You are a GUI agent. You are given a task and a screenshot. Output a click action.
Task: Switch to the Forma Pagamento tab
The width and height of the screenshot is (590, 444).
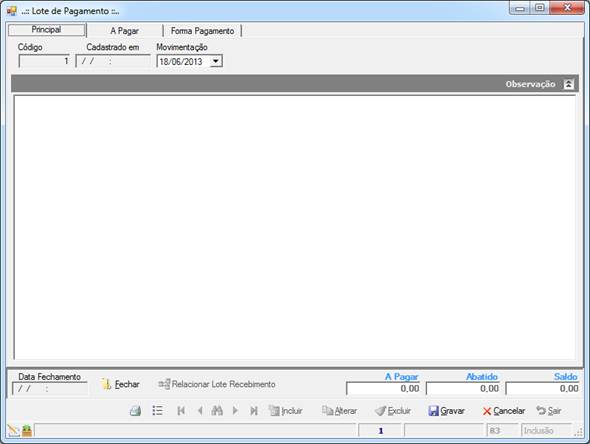tap(202, 31)
